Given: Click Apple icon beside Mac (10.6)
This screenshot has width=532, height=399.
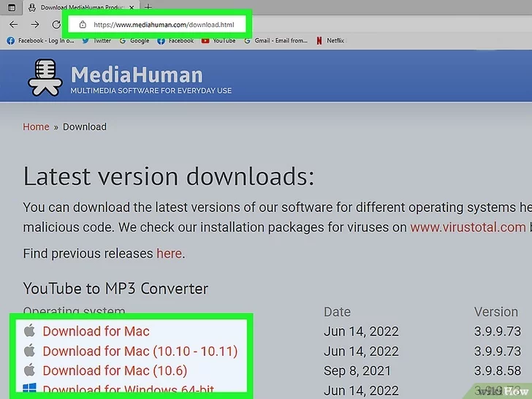Looking at the screenshot, I should [x=29, y=370].
